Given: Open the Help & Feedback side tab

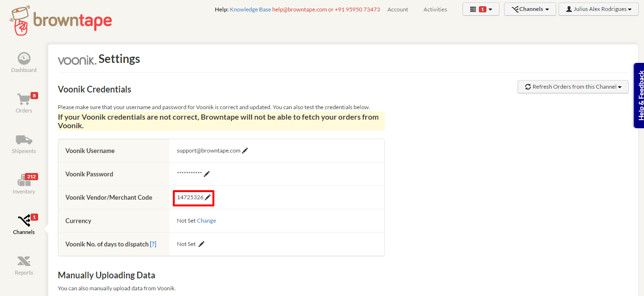Looking at the screenshot, I should (639, 95).
